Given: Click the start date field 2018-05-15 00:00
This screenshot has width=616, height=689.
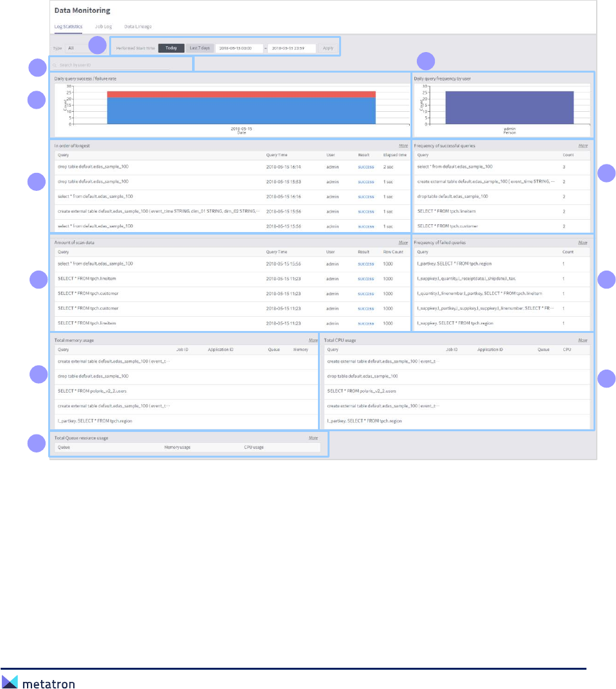Looking at the screenshot, I should pyautogui.click(x=240, y=48).
